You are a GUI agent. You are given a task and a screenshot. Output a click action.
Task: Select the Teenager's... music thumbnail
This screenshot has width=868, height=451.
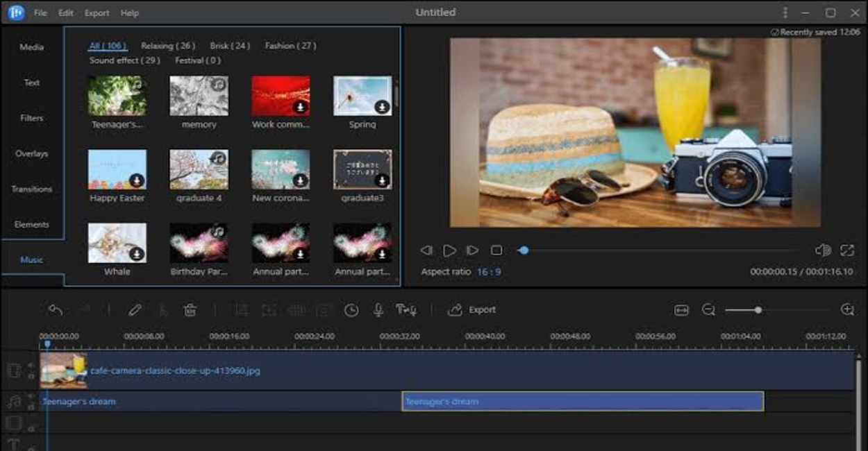coord(117,96)
